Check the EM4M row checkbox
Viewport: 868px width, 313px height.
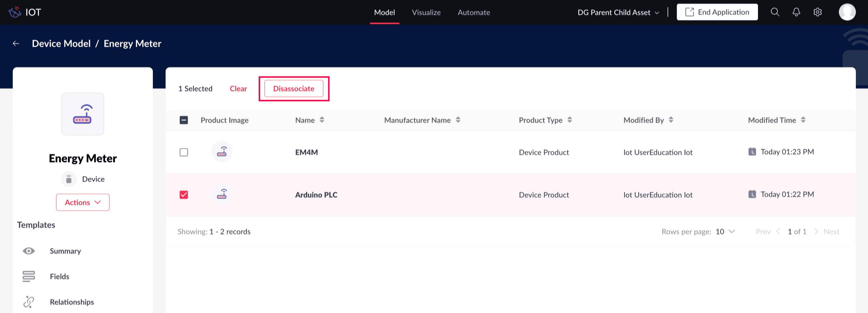(x=184, y=152)
